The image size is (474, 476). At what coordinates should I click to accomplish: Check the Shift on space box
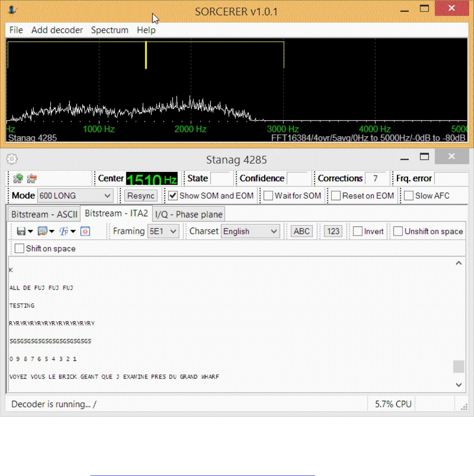19,249
